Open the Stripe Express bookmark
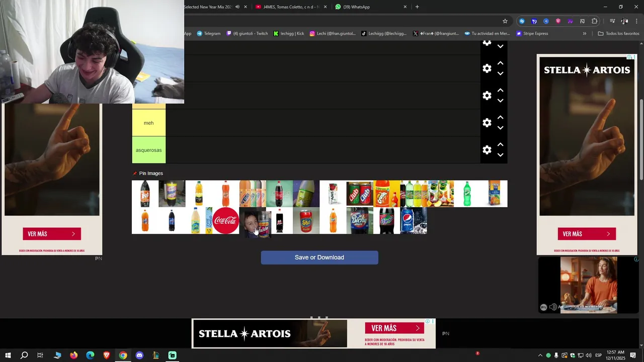Screen dimensions: 644x362 (532, 34)
